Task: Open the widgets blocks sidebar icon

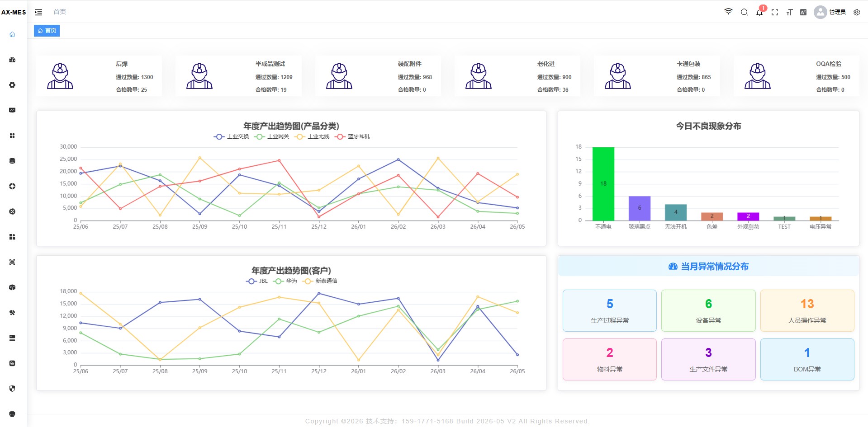Action: tap(12, 237)
